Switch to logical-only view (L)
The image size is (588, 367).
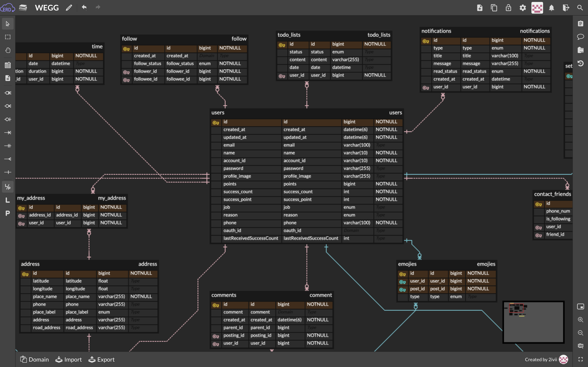pos(8,200)
